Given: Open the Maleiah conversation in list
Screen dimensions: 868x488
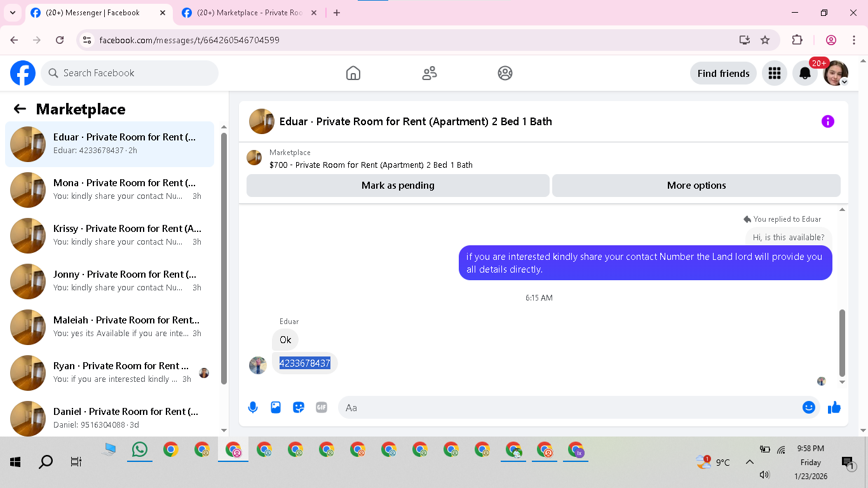Looking at the screenshot, I should 110,327.
